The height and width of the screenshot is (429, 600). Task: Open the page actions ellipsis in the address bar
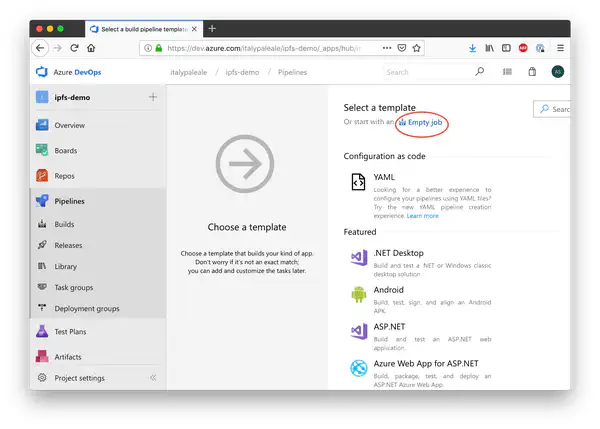tap(385, 47)
